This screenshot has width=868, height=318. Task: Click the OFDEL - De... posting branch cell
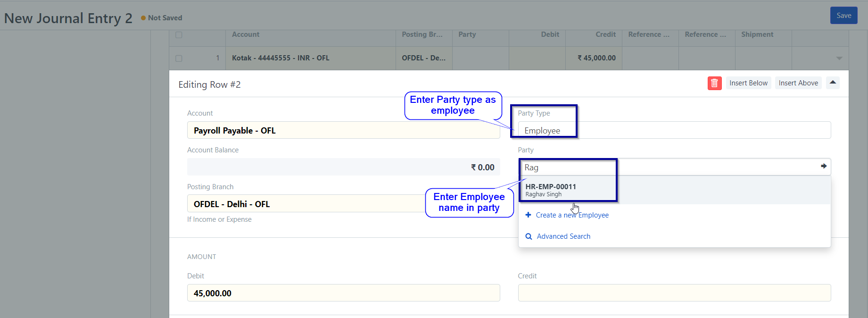pos(424,58)
